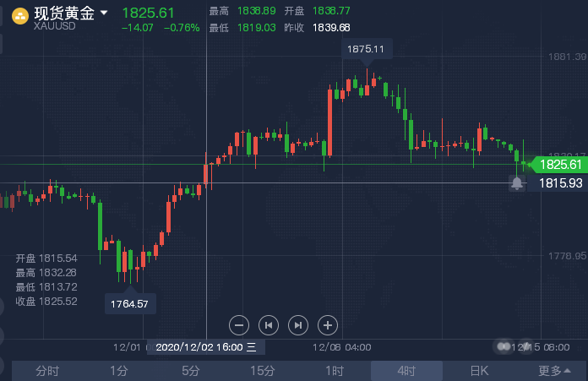The width and height of the screenshot is (588, 381).
Task: Click the 12/08 04:00 time axis label
Action: tap(342, 347)
